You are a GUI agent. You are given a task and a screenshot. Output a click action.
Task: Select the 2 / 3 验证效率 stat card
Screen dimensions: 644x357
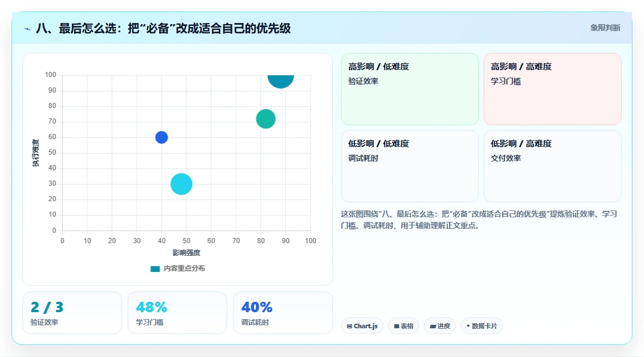[72, 313]
